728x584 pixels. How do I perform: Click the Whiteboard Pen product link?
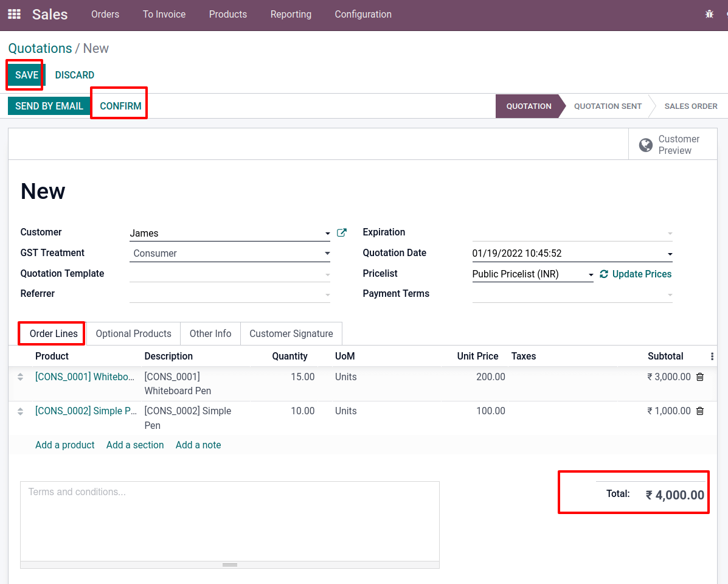point(85,377)
